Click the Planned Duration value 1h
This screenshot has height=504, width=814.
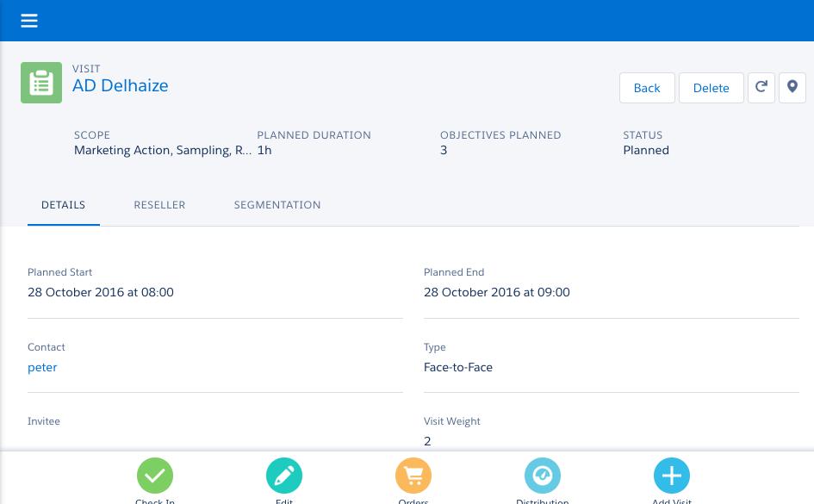click(264, 151)
